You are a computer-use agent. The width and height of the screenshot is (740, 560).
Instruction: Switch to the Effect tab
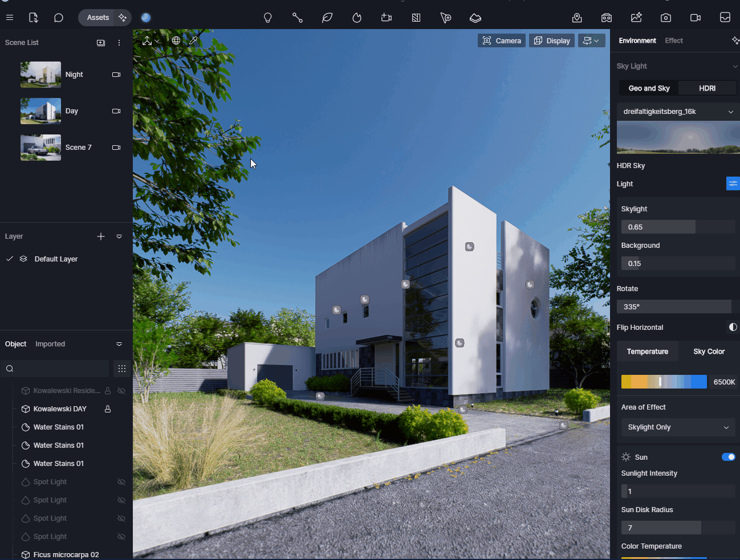(674, 40)
